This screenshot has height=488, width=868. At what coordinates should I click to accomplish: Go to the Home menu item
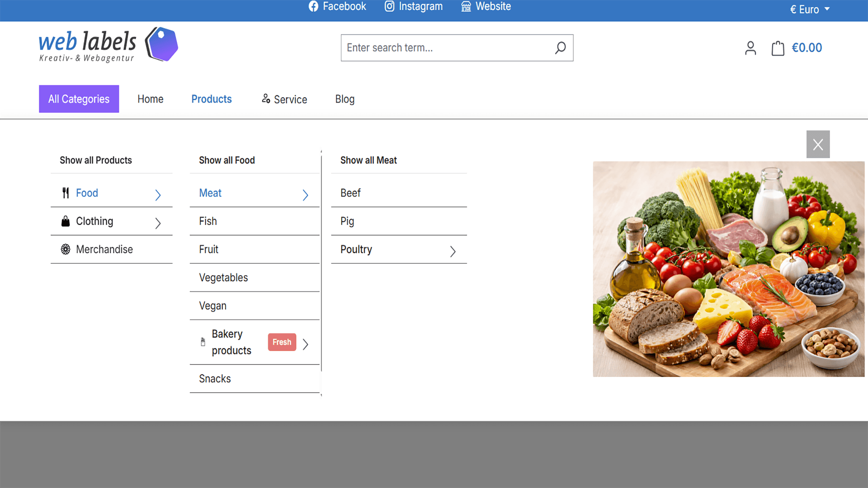(151, 99)
